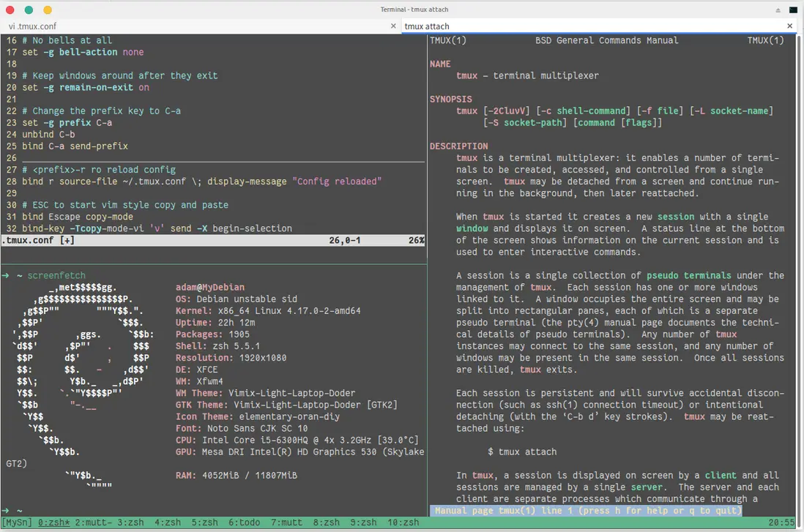The image size is (804, 532).
Task: Click the .tmux.conf [+] vim status line
Action: click(38, 240)
